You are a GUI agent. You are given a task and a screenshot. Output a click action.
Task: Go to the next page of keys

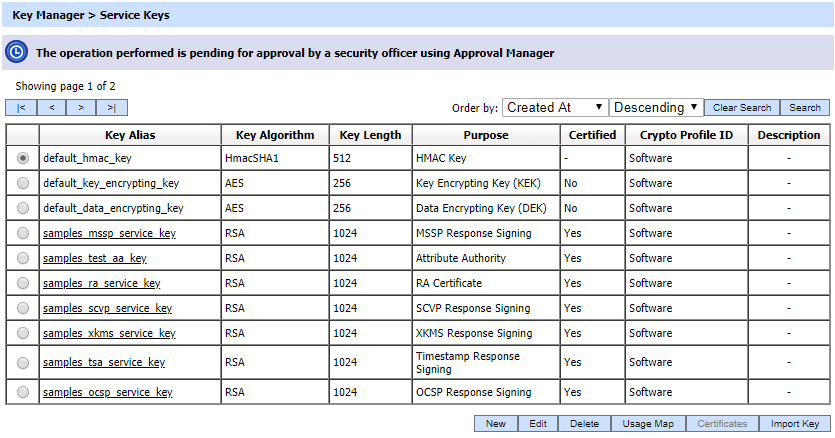[x=81, y=107]
